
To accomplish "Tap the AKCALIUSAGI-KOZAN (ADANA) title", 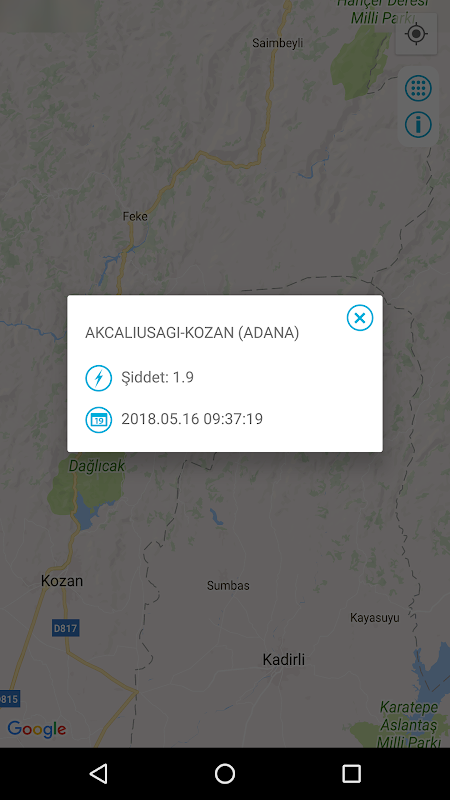I will 192,333.
